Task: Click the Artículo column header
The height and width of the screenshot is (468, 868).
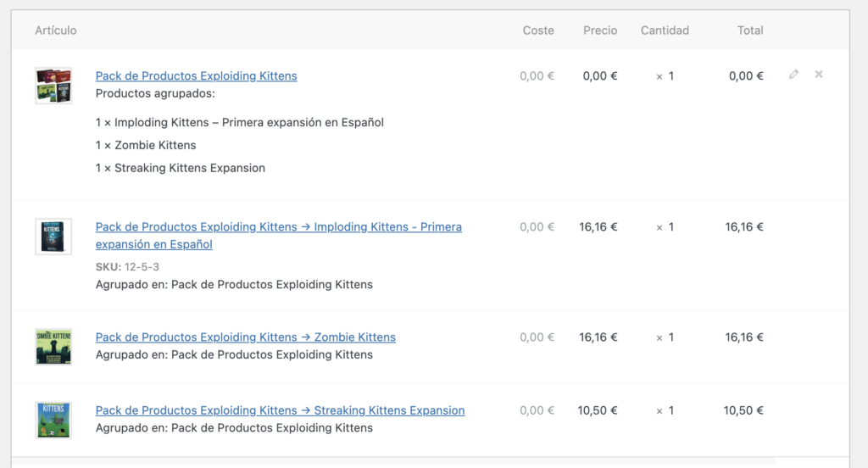Action: [56, 31]
